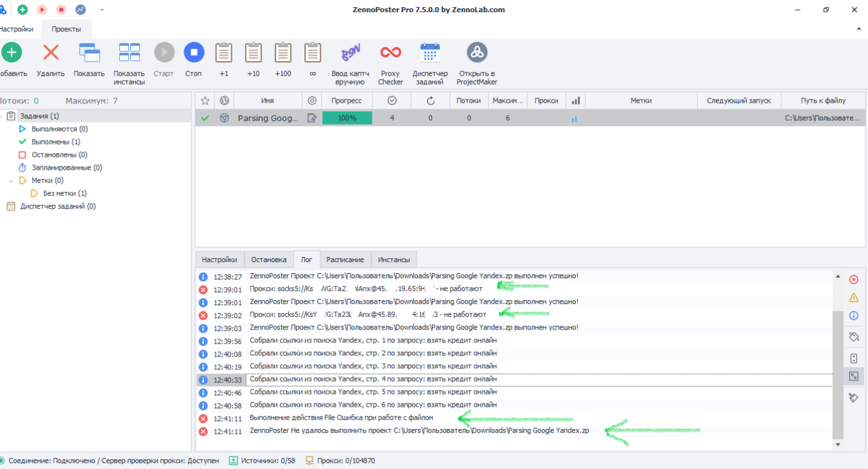This screenshot has height=469, width=868.
Task: Toggle error messages filter in log
Action: click(x=854, y=279)
